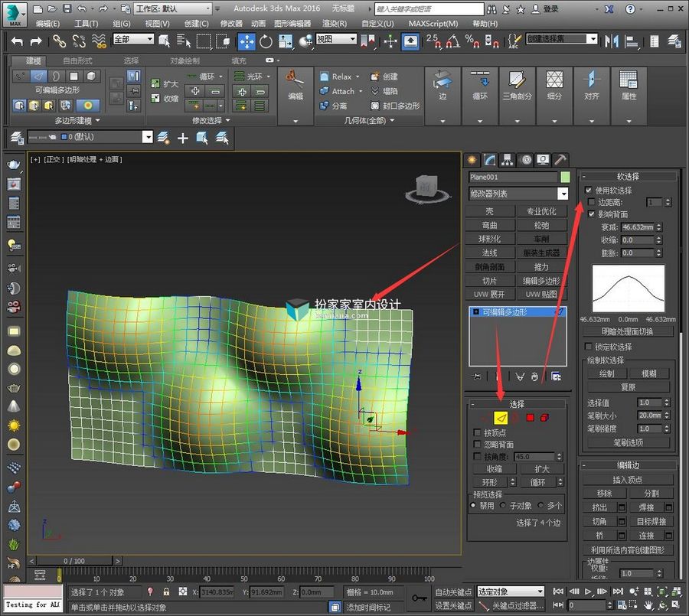
Task: Switch to Freeform ribbon tab
Action: (77, 60)
